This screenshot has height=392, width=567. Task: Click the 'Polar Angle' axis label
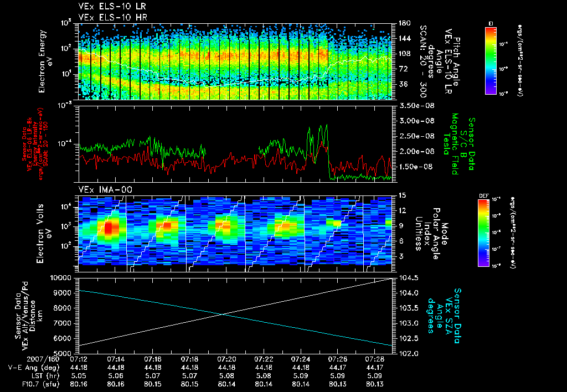436,234
